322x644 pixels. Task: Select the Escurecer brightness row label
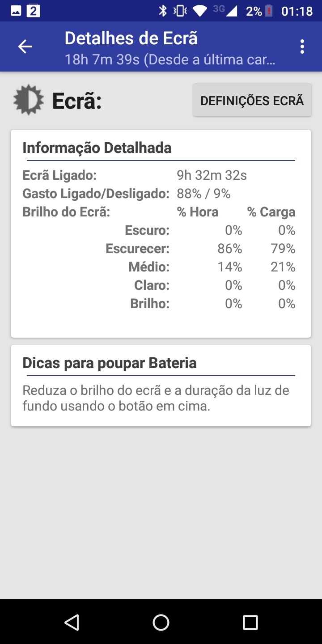(x=137, y=249)
